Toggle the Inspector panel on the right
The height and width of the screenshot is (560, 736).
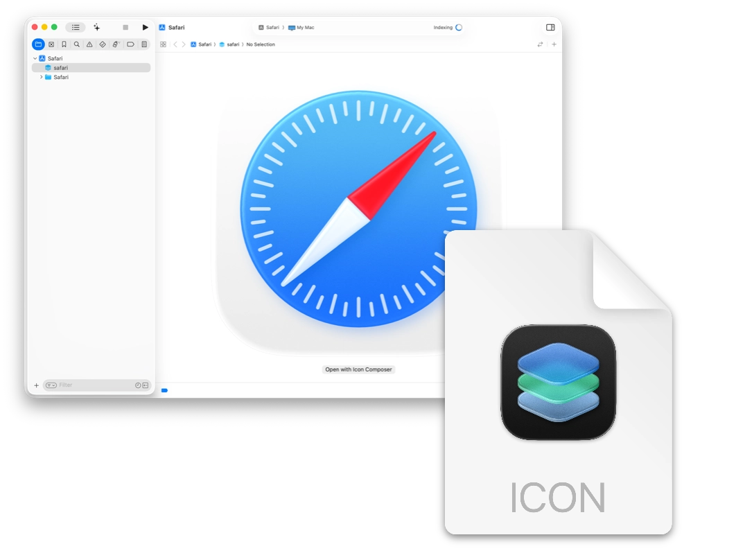[550, 26]
